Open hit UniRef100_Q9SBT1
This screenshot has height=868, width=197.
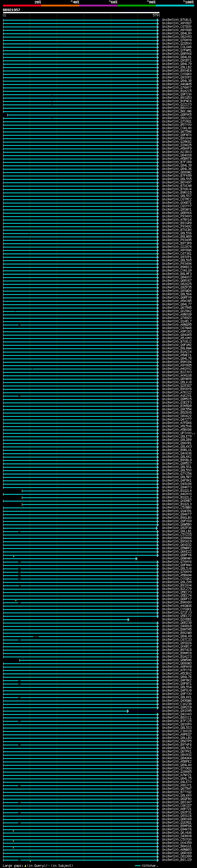[176, 61]
